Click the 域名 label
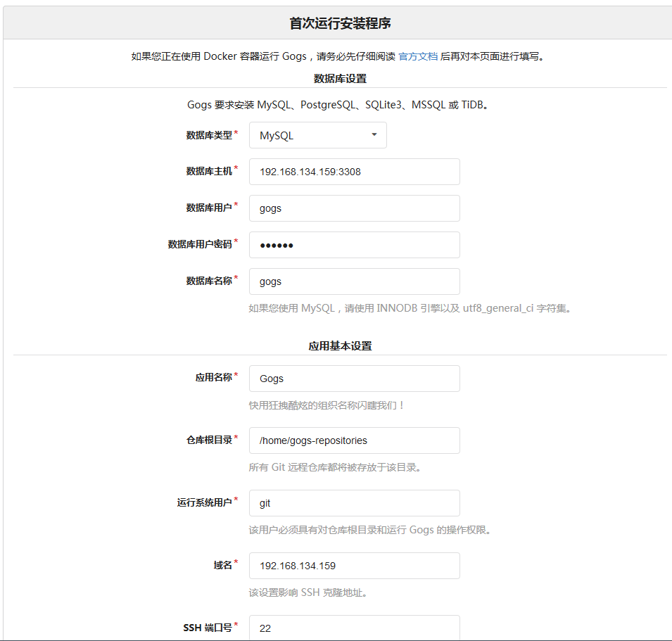Viewport: 672px width, 641px height. [x=223, y=565]
